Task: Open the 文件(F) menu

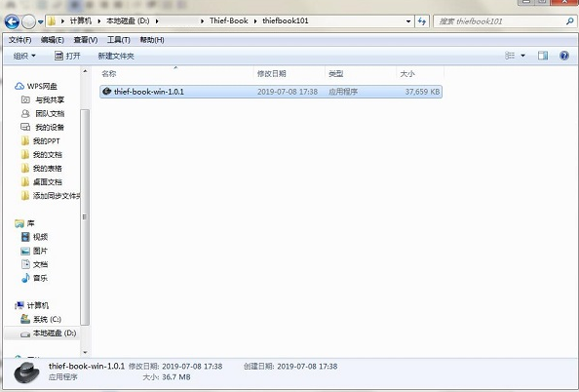Action: pyautogui.click(x=19, y=40)
